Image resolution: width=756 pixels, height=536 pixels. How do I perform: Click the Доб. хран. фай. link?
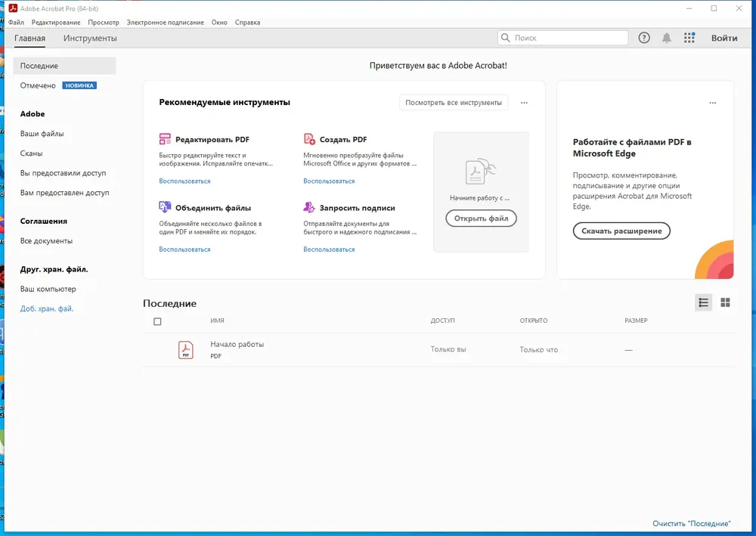(x=47, y=308)
